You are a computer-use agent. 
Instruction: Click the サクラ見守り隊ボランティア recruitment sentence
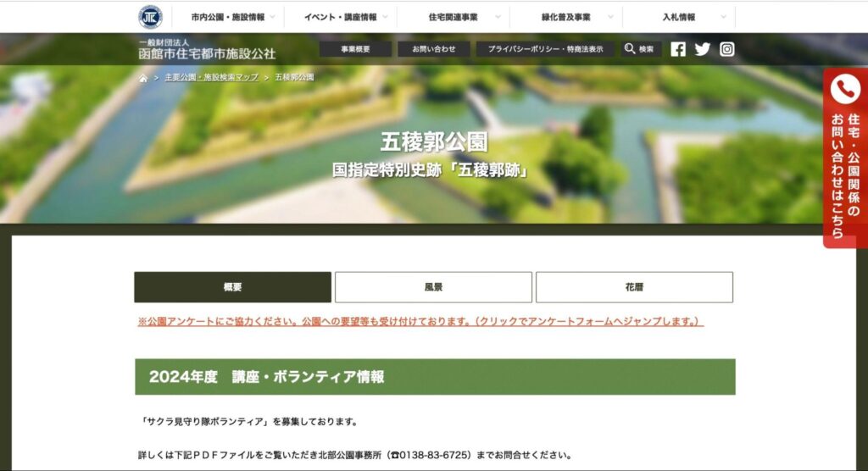coord(248,422)
